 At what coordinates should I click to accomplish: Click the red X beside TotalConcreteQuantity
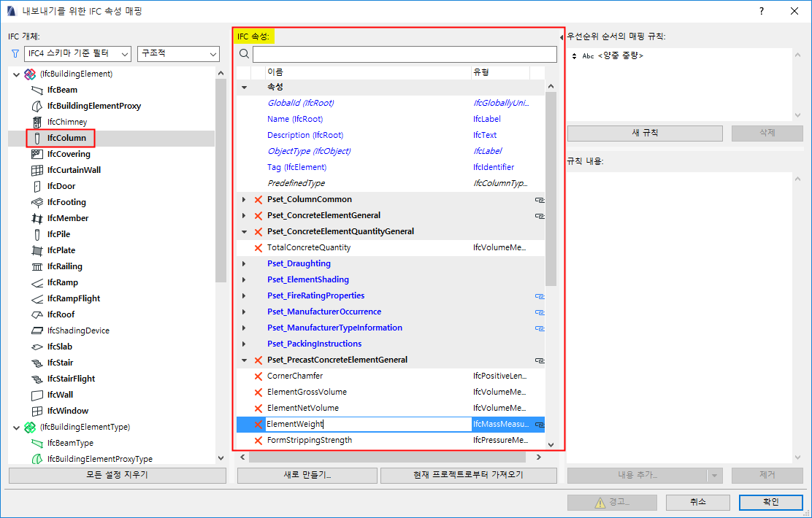[x=258, y=248]
